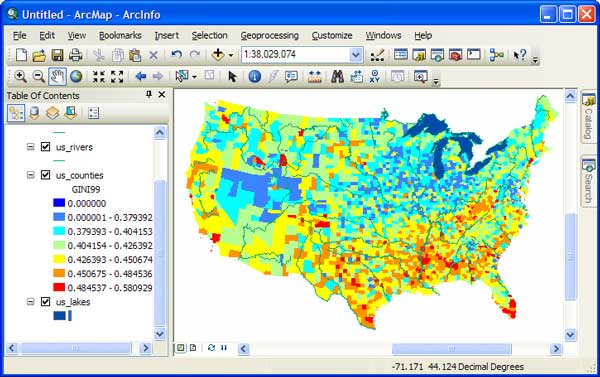The height and width of the screenshot is (377, 600).
Task: Click the yellow 0.426393 - 0.450674 swatch
Action: 59,259
